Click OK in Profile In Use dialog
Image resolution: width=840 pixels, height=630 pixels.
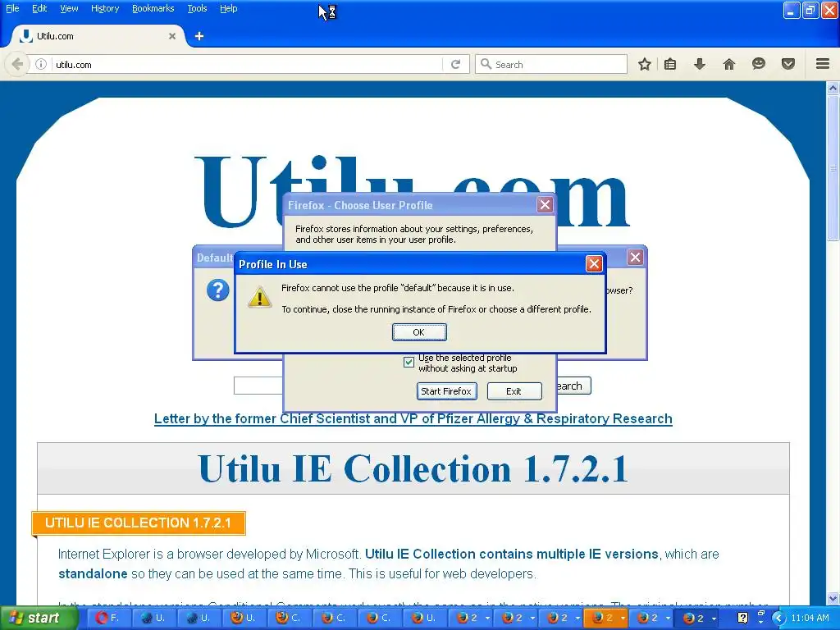419,332
